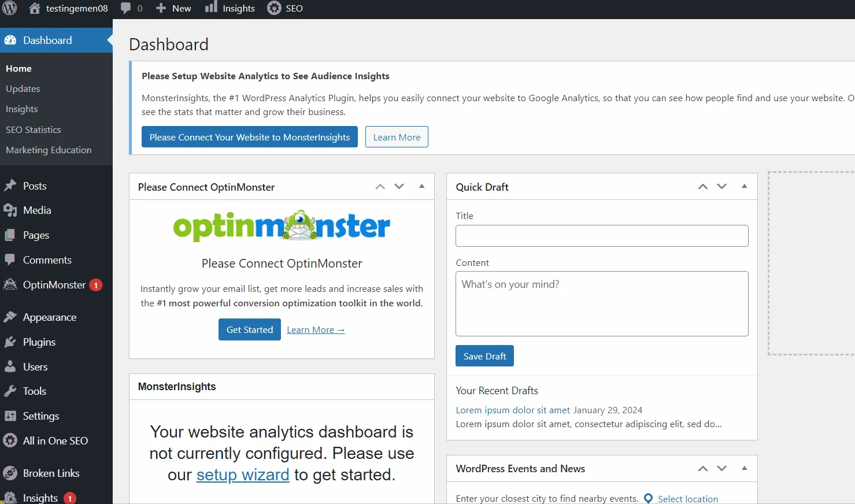Click the Appearance paintbrush icon

pyautogui.click(x=10, y=317)
